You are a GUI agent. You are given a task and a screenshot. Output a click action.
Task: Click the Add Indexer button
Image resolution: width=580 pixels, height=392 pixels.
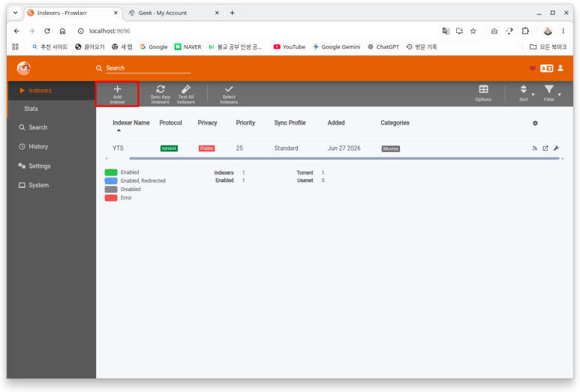point(117,94)
